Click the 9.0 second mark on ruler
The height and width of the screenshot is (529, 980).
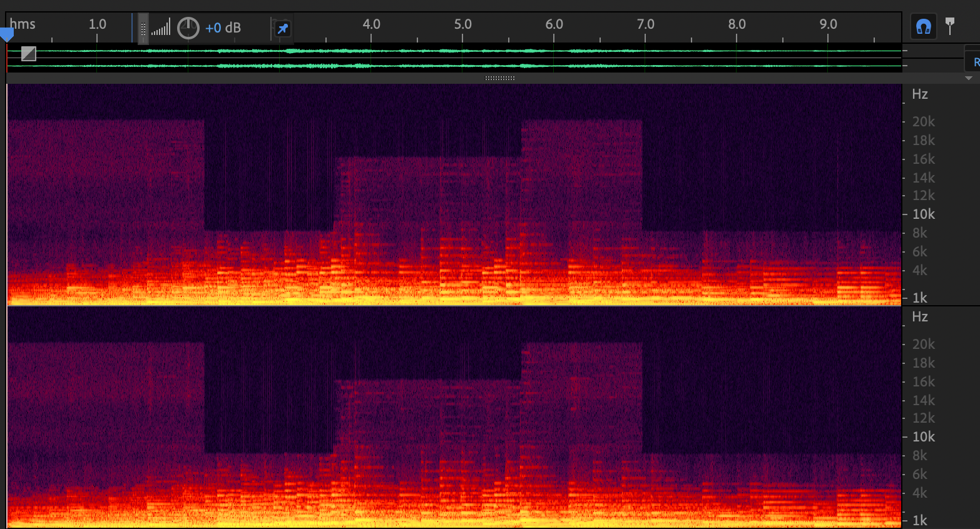[828, 24]
